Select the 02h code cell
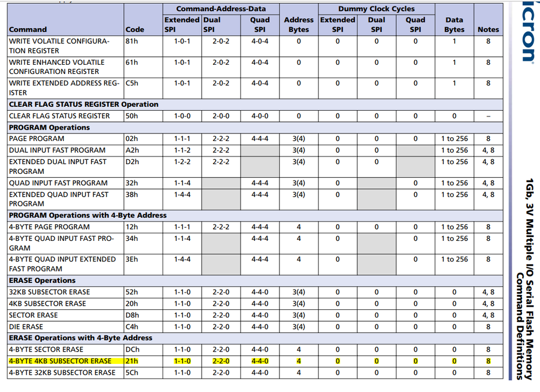This screenshot has height=392, width=540. pos(143,139)
